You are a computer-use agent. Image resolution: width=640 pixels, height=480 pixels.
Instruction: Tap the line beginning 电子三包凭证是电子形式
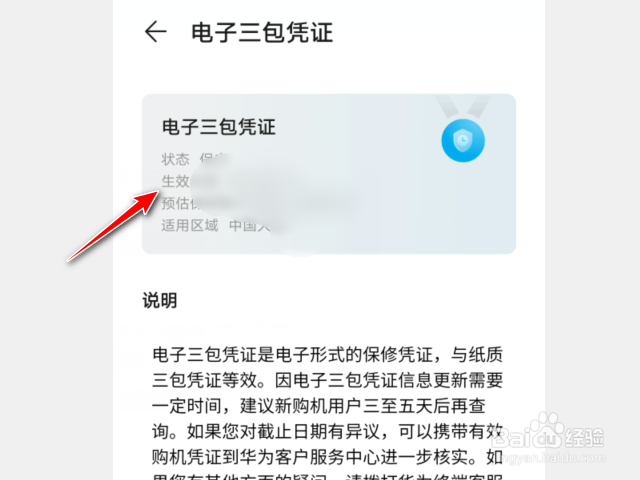tap(327, 355)
